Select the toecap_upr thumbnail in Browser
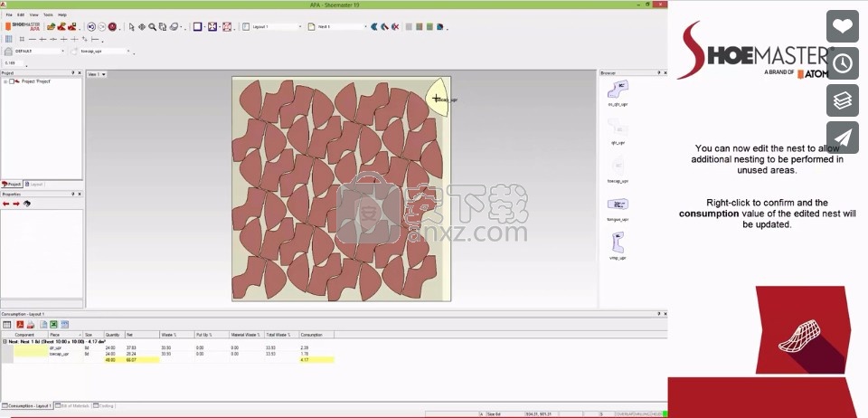Viewport: 868px width, 418px height. coord(618,166)
